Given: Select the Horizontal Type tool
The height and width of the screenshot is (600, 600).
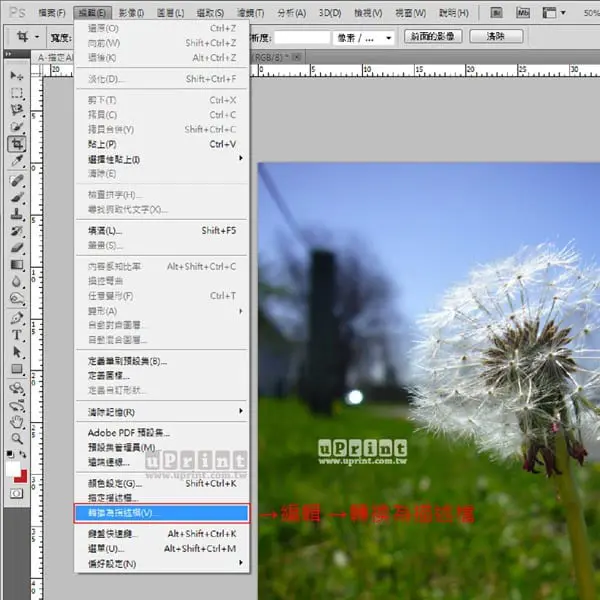Looking at the screenshot, I should 16,335.
